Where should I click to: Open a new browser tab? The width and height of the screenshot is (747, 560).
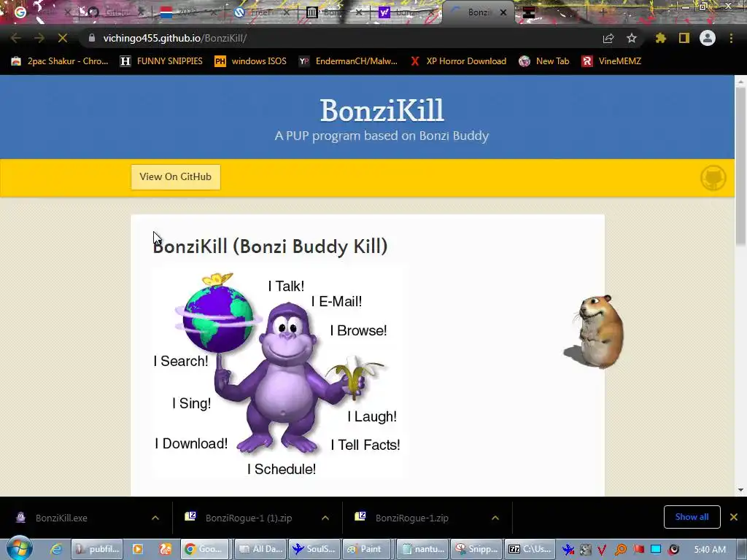(x=602, y=12)
